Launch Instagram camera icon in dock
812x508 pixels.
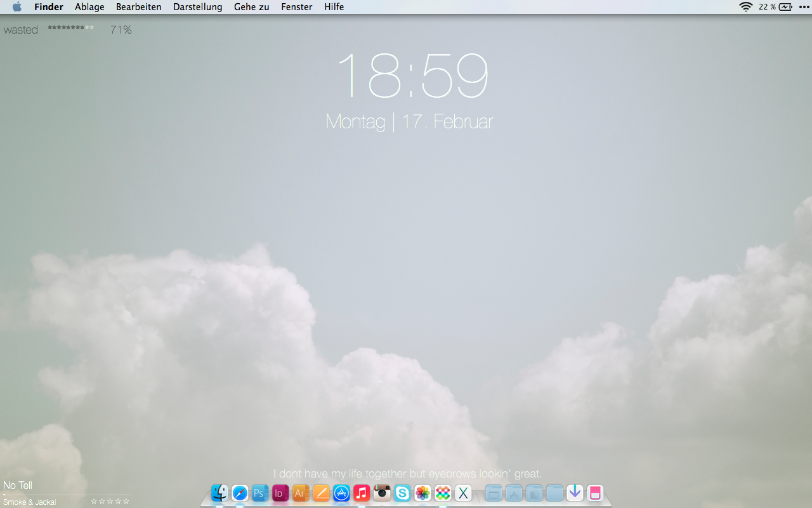(382, 493)
